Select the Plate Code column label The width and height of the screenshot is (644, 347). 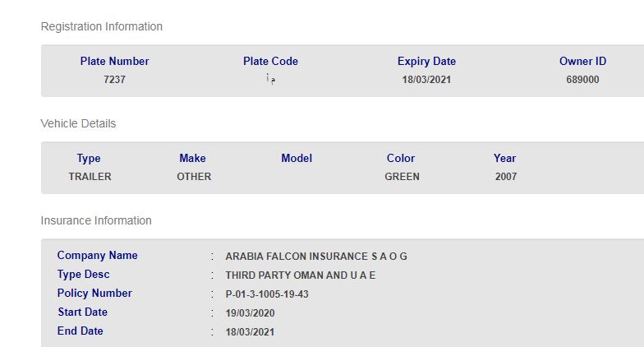[x=270, y=61]
